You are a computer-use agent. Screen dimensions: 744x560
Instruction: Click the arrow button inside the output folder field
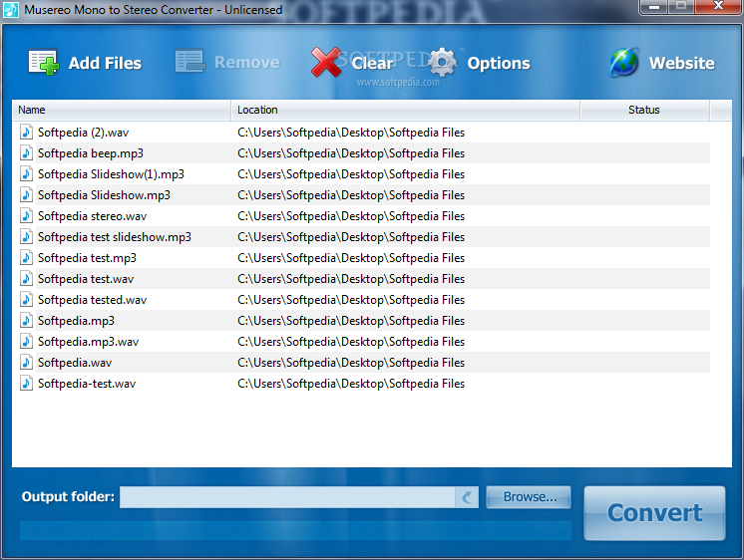(x=467, y=497)
